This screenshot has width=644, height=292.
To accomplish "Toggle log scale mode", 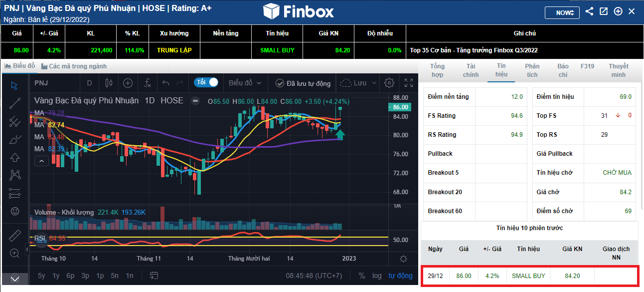I will (x=377, y=276).
